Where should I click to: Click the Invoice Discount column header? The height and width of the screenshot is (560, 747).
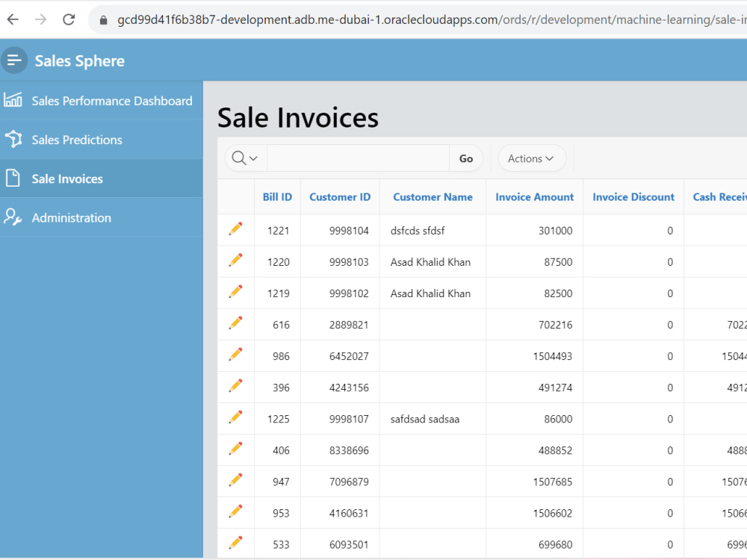tap(633, 196)
